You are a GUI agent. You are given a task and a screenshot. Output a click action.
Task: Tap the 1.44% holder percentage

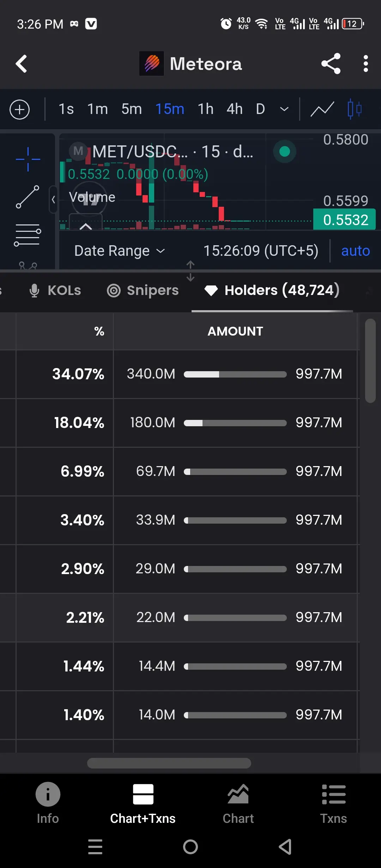click(84, 666)
